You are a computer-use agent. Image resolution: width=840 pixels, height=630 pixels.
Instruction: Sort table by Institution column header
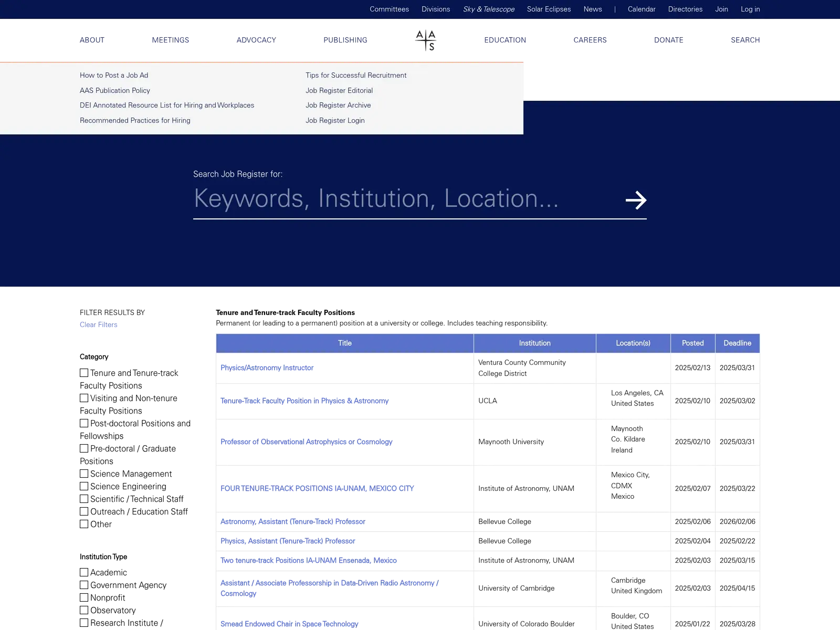click(x=535, y=343)
